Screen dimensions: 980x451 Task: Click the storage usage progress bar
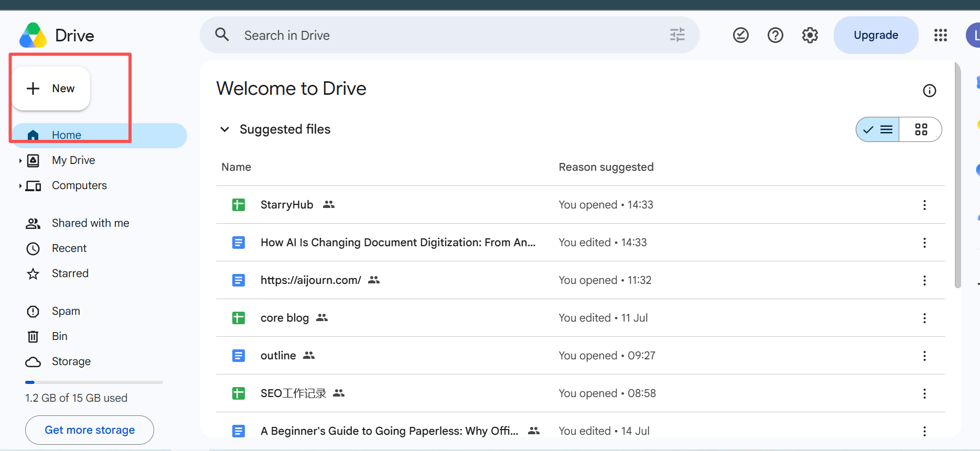[94, 382]
